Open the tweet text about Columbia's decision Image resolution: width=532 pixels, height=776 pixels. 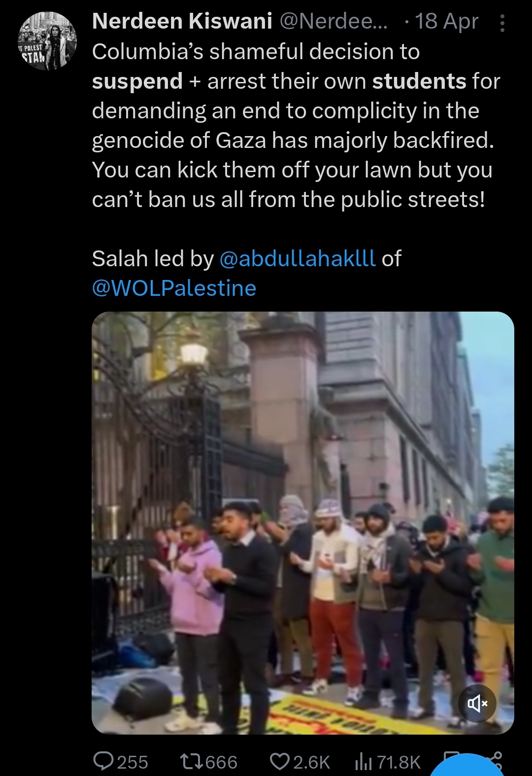[x=296, y=125]
